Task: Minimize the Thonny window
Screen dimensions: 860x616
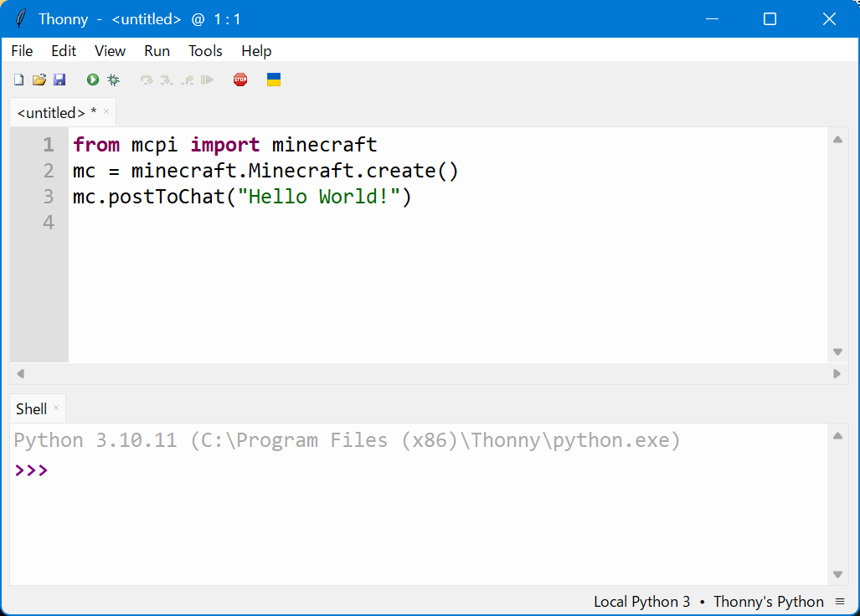Action: (x=712, y=19)
